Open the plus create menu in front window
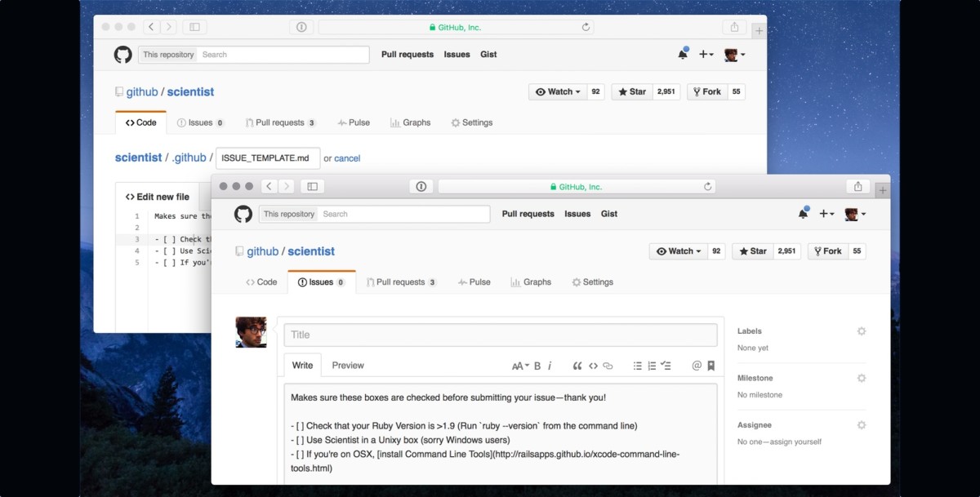Viewport: 980px width, 497px height. pos(827,214)
